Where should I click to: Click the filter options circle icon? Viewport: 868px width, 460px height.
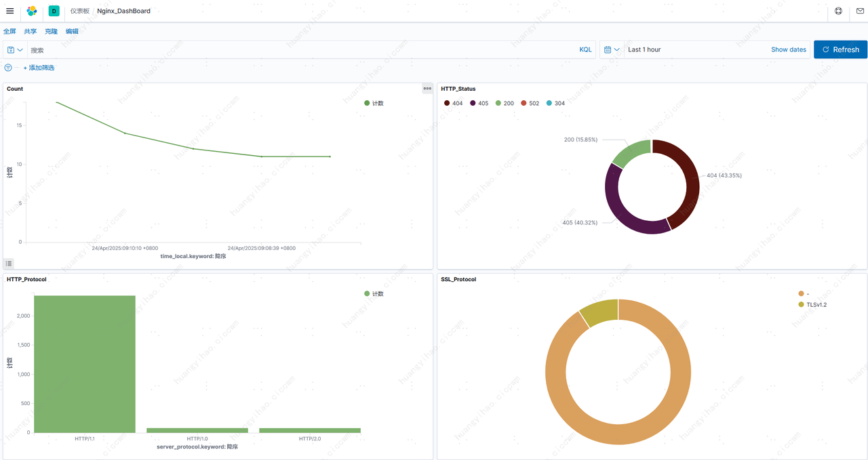(x=8, y=68)
